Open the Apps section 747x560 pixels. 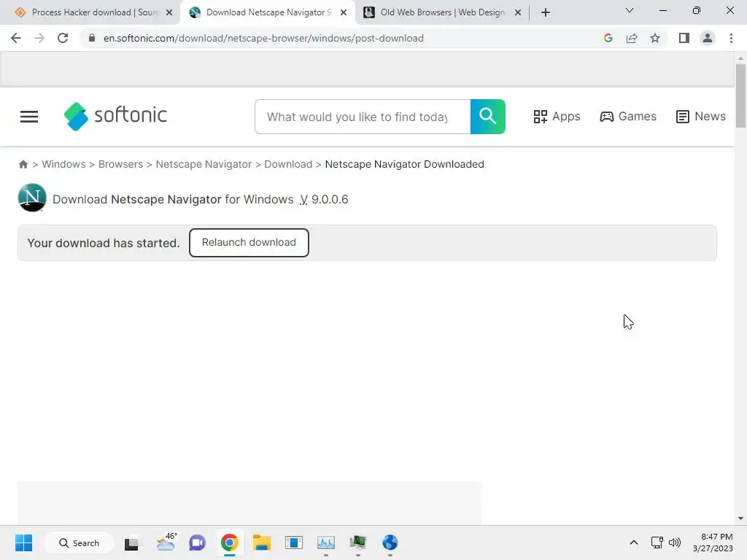[x=557, y=116]
